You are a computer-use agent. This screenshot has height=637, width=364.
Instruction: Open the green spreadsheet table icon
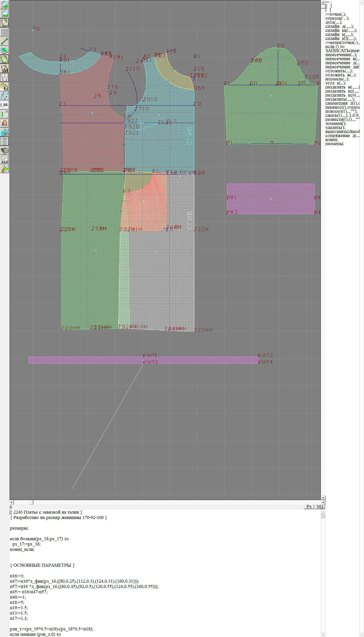pos(5,114)
